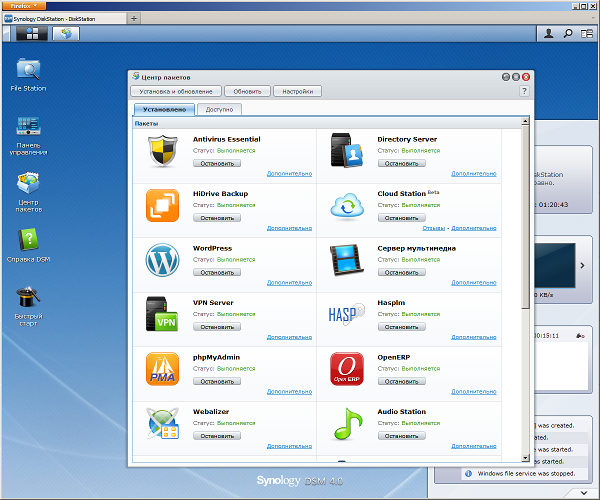
Task: Click the Synology favicon on the browser tab
Action: [8, 18]
